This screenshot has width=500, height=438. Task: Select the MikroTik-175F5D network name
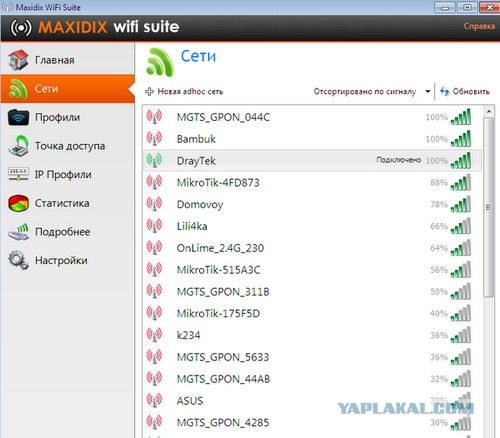coord(218,313)
